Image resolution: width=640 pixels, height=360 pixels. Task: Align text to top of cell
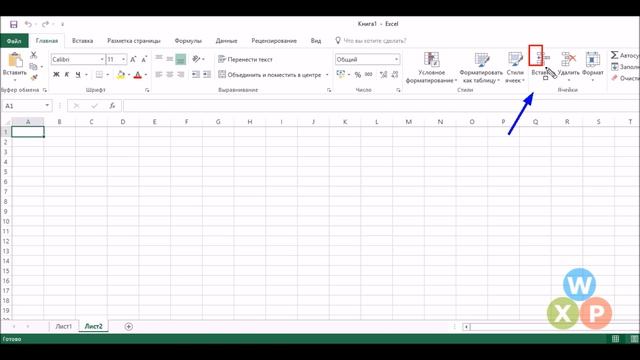pos(159,59)
